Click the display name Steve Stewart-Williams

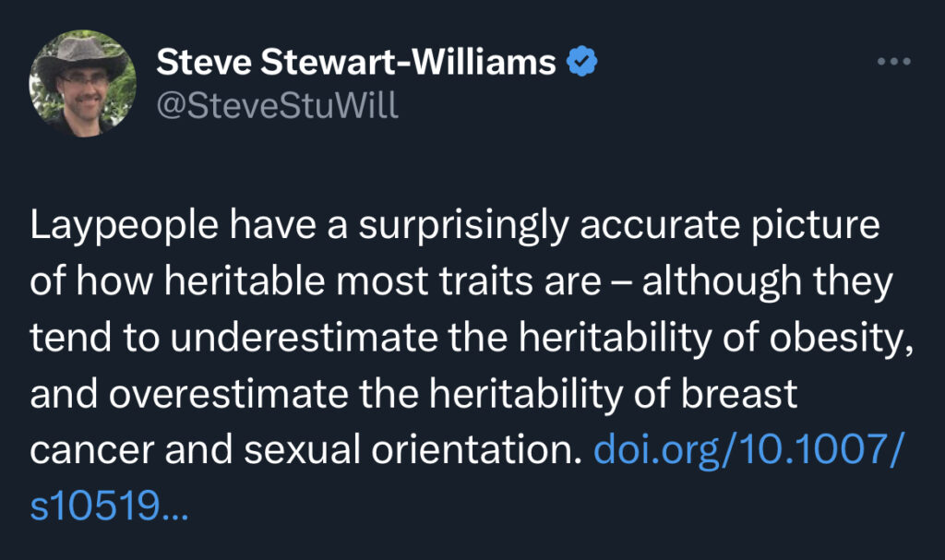pyautogui.click(x=356, y=62)
